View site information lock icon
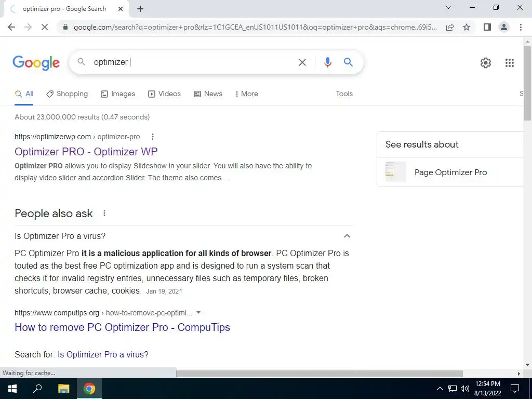This screenshot has width=532, height=399. pyautogui.click(x=66, y=27)
